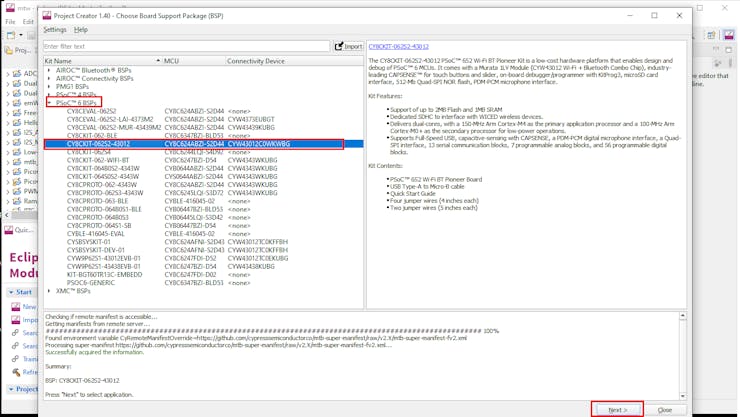
Task: Click the Open Perspective icon in Eclipse toolbar
Action: [x=711, y=35]
